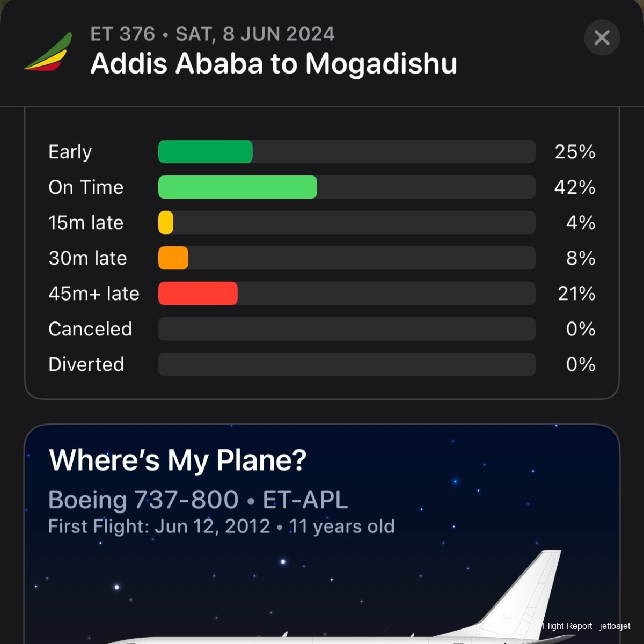Tap the yellow 15m late bar
Screen dimensions: 644x644
(166, 223)
